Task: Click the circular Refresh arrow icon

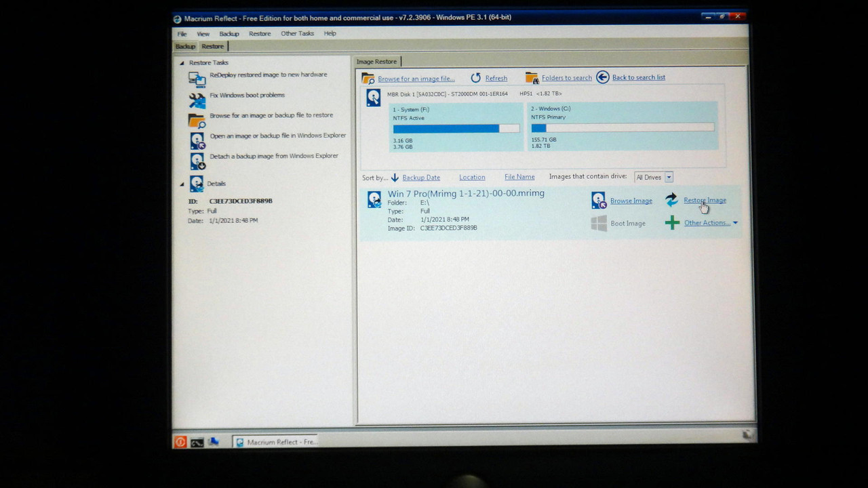Action: coord(475,78)
